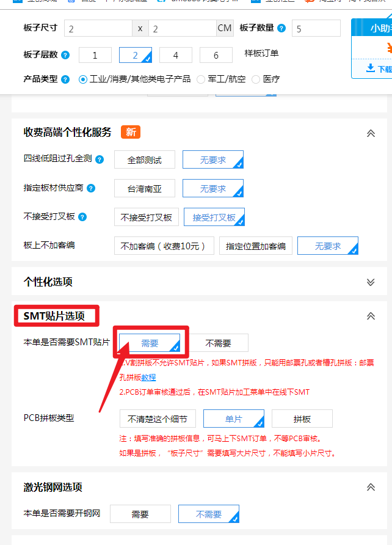The image size is (392, 545).
Task: Expand the 个性化选项 section
Action: pyautogui.click(x=370, y=282)
